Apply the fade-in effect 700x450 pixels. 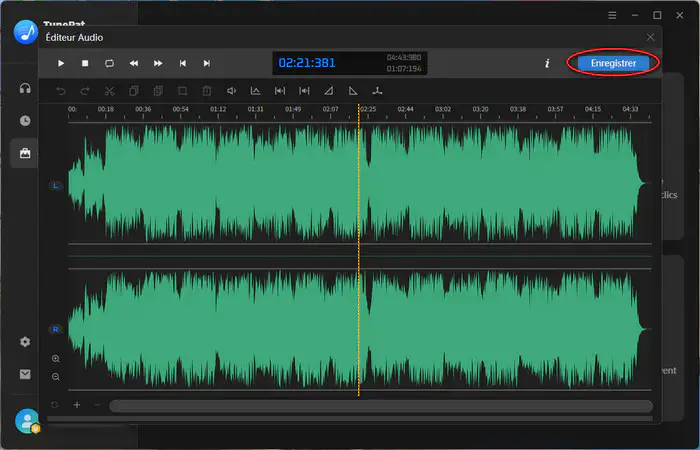click(x=329, y=91)
